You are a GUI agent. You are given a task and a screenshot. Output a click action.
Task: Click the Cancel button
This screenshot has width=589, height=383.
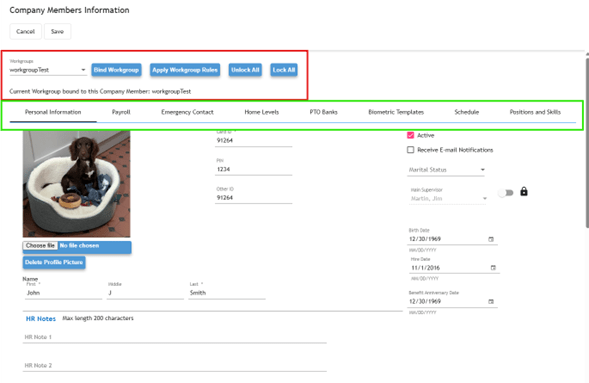[x=26, y=32]
